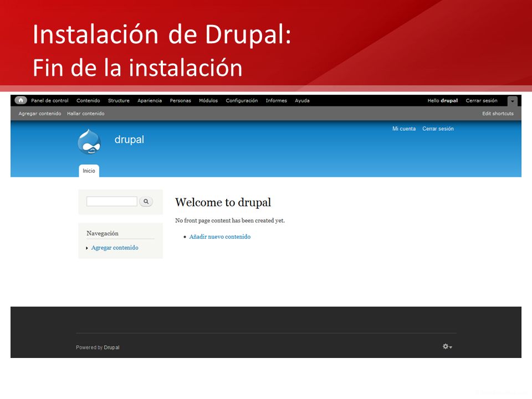Collapse the shortcut bar with toolbar arrow
Screen dimensions: 532x399
512,101
